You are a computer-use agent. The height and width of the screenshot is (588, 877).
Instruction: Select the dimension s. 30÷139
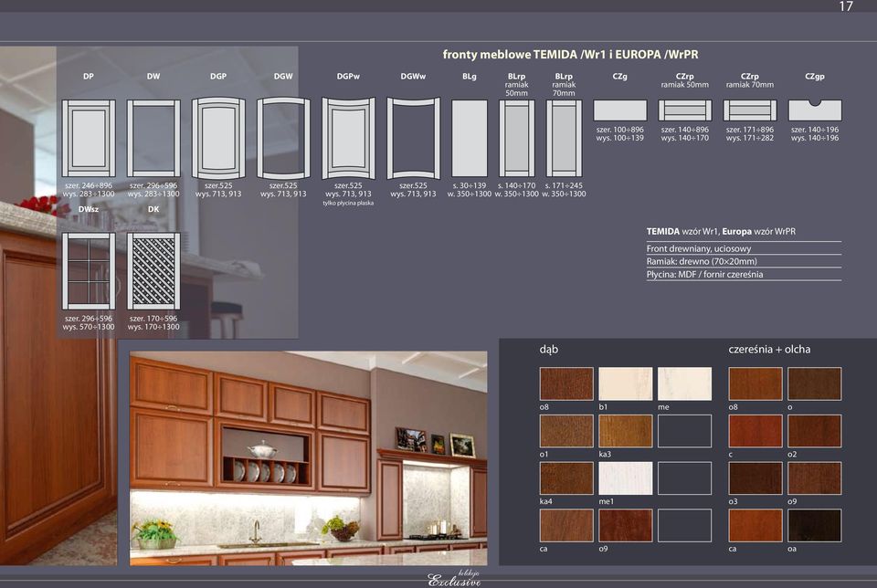[x=470, y=185]
